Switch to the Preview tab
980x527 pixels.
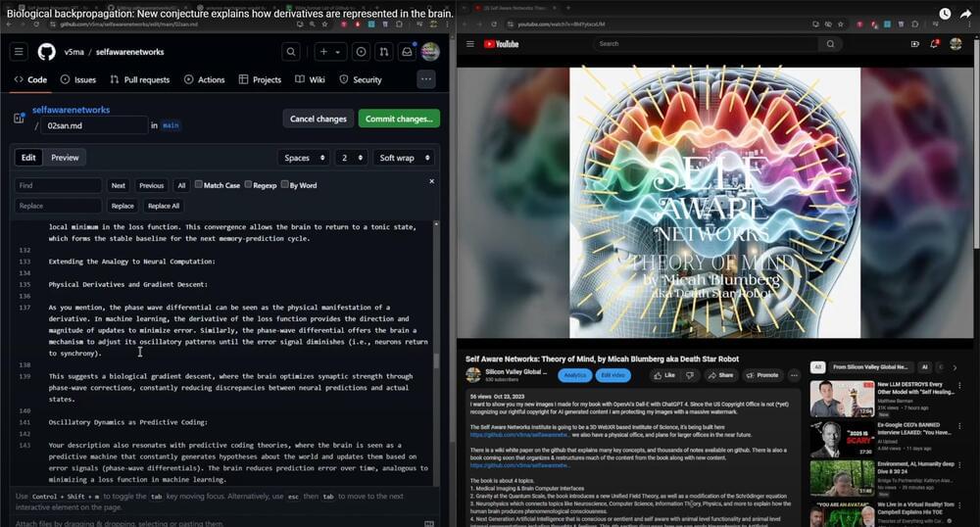65,158
